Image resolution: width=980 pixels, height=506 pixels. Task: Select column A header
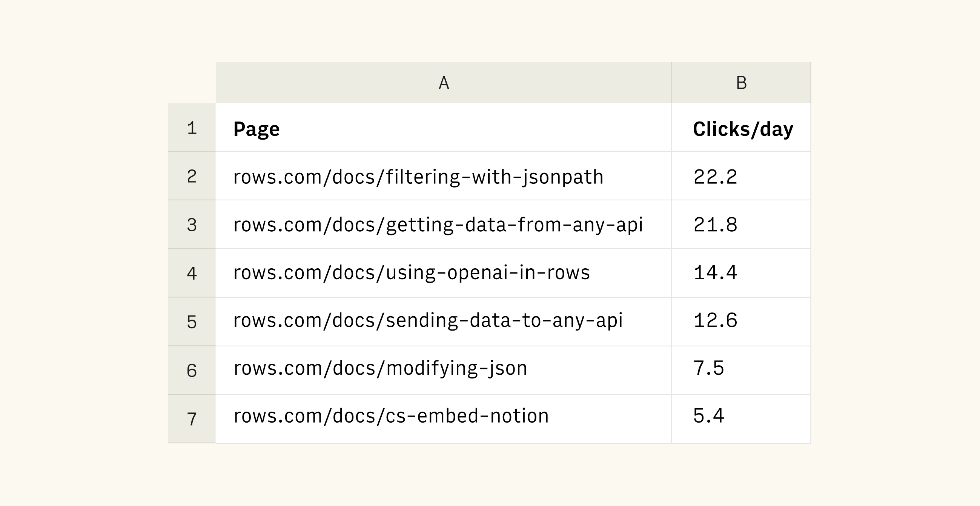click(443, 83)
